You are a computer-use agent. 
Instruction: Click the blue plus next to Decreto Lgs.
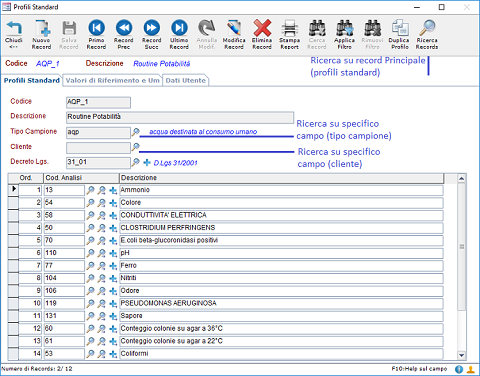(147, 162)
